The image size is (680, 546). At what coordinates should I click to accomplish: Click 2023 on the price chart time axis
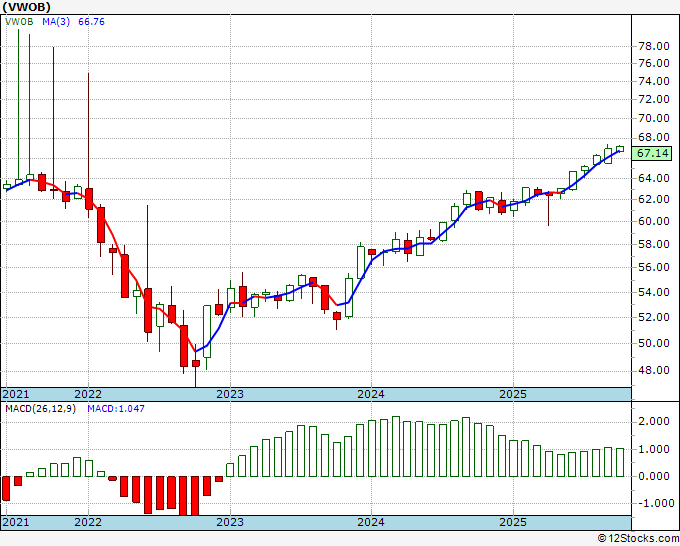[x=230, y=394]
